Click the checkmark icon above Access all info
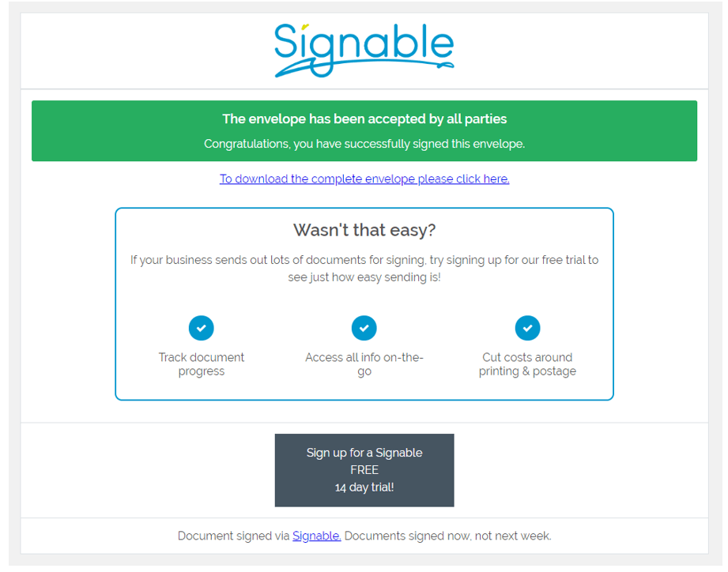Image resolution: width=728 pixels, height=572 pixels. point(364,328)
